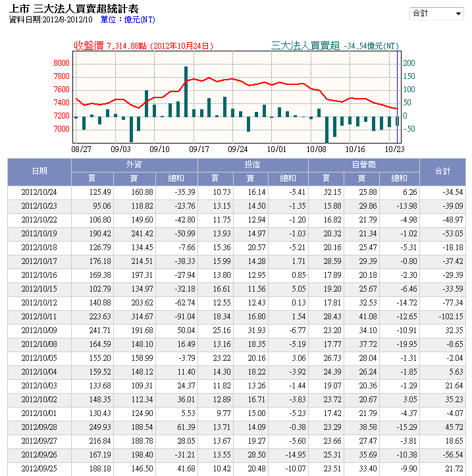Click foreign sell value 314.67
The width and height of the screenshot is (472, 476).
click(x=142, y=317)
